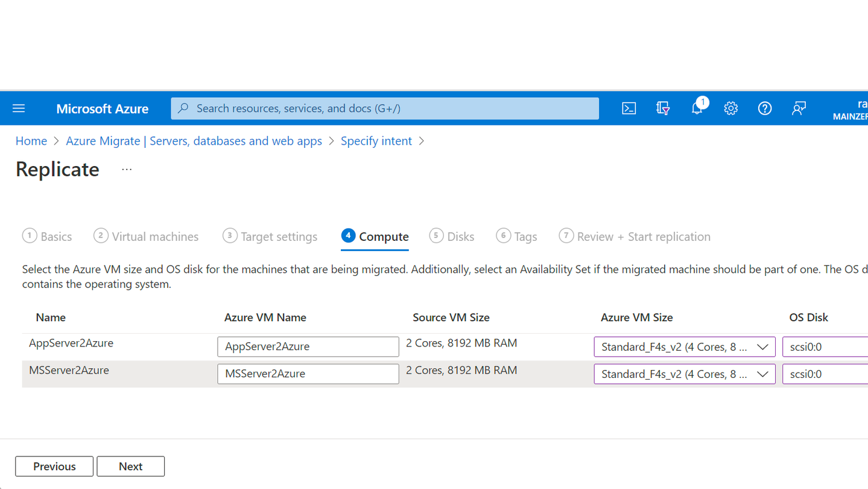868x489 pixels.
Task: Open Azure Migrate servers breadcrumb
Action: tap(194, 141)
